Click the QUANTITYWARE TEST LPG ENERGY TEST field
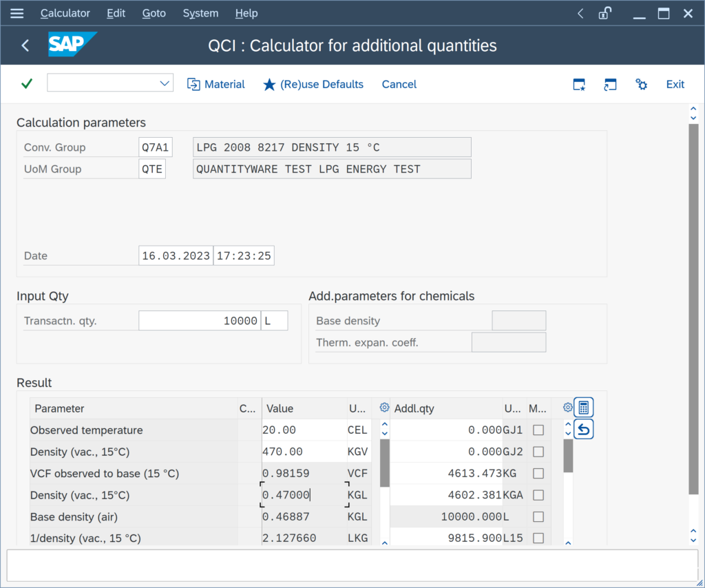705x588 pixels. coord(332,169)
